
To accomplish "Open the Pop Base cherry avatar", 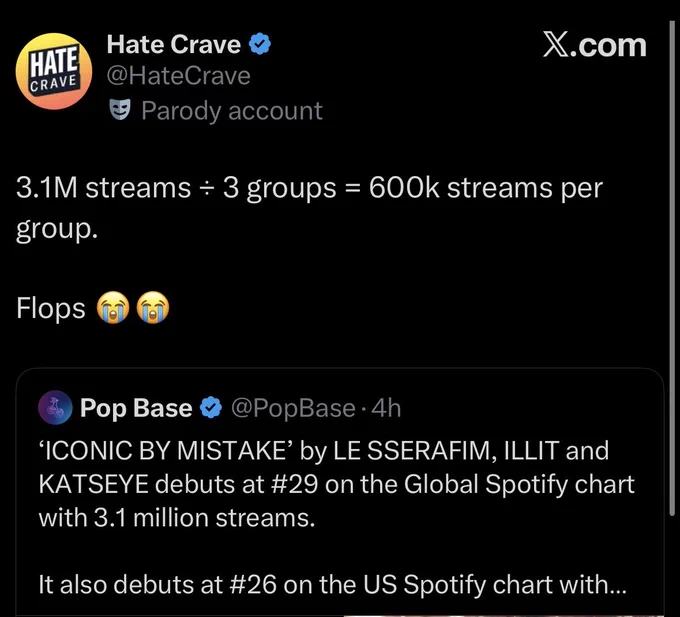I will 55,408.
